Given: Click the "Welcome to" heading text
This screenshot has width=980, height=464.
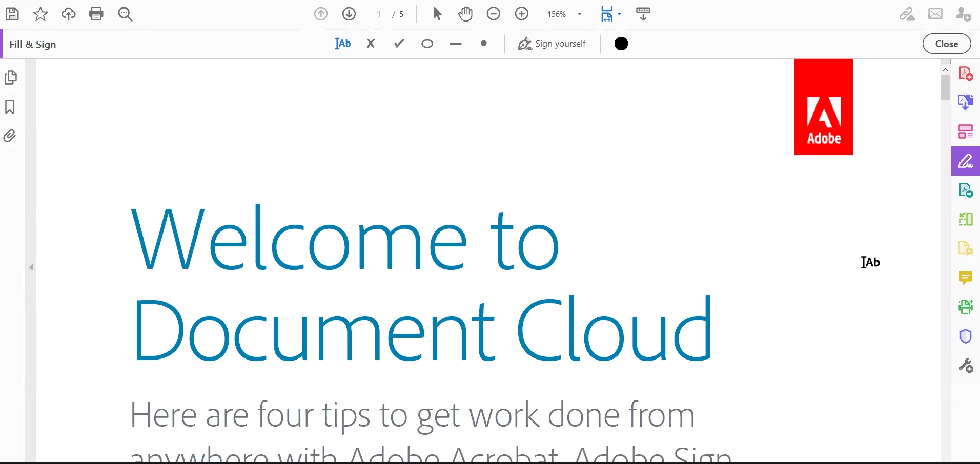Looking at the screenshot, I should point(345,238).
